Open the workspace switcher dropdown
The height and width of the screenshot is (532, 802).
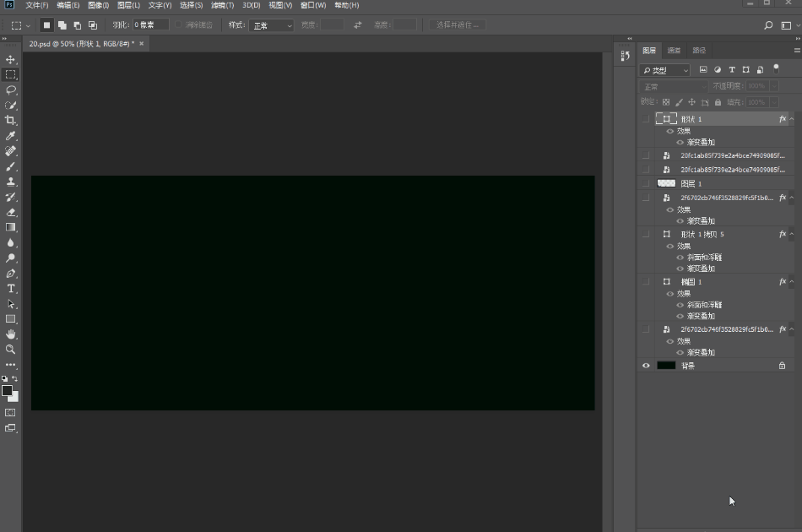tap(789, 25)
